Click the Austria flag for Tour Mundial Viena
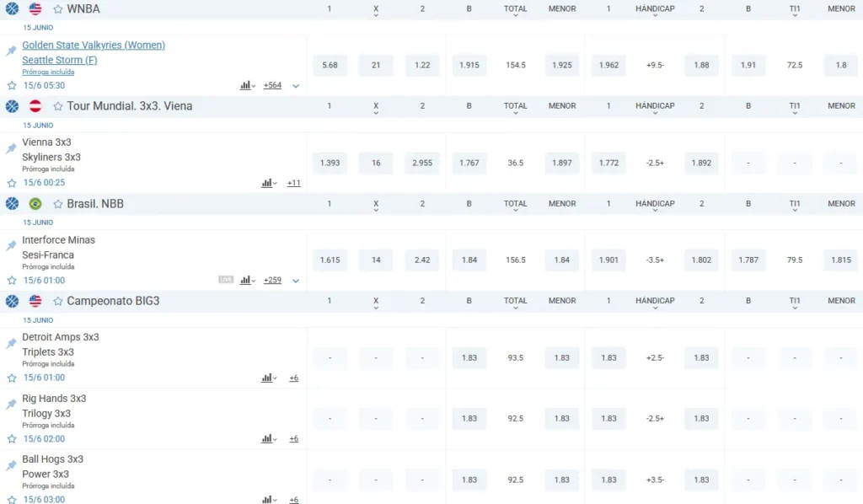Image resolution: width=863 pixels, height=504 pixels. pos(35,106)
